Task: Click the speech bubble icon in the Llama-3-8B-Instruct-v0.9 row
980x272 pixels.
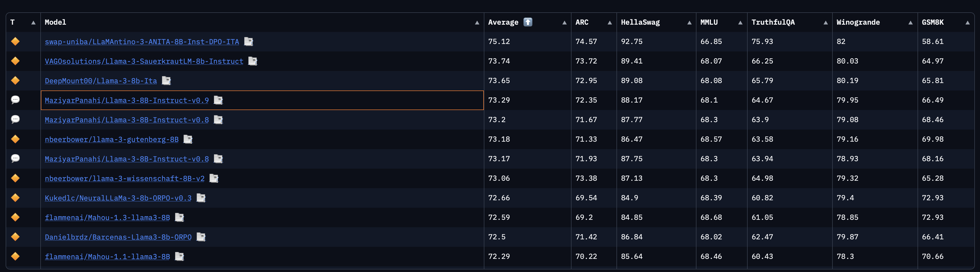Action: click(15, 100)
